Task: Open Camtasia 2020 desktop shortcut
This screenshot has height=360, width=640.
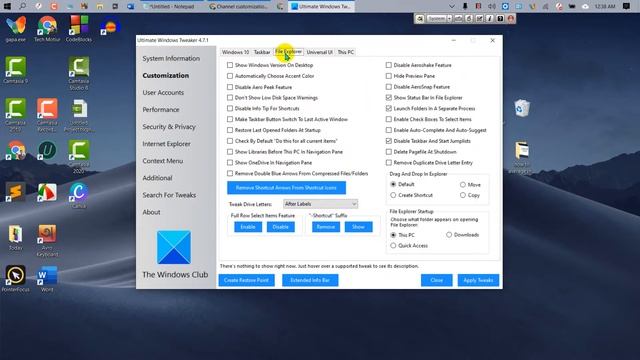Action: pos(79,157)
